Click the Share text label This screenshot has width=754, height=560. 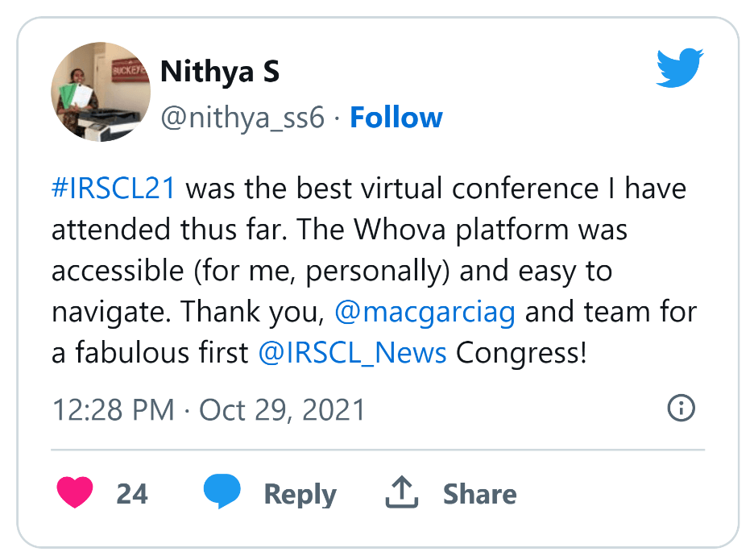pyautogui.click(x=480, y=494)
